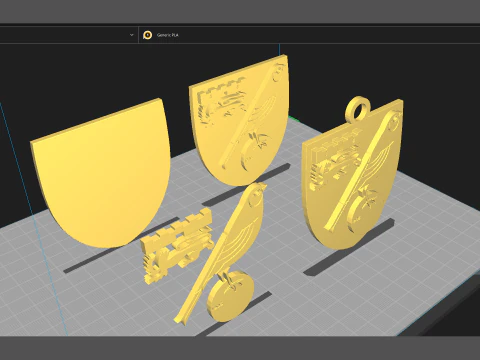Screen dimensions: 480x360
Task: Click the extruder material icon
Action: tap(147, 35)
